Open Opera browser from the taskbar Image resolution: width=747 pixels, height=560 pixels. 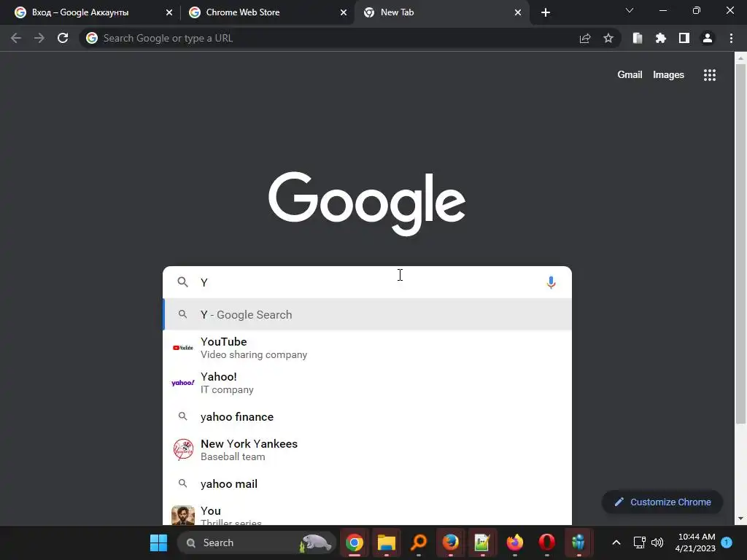546,542
